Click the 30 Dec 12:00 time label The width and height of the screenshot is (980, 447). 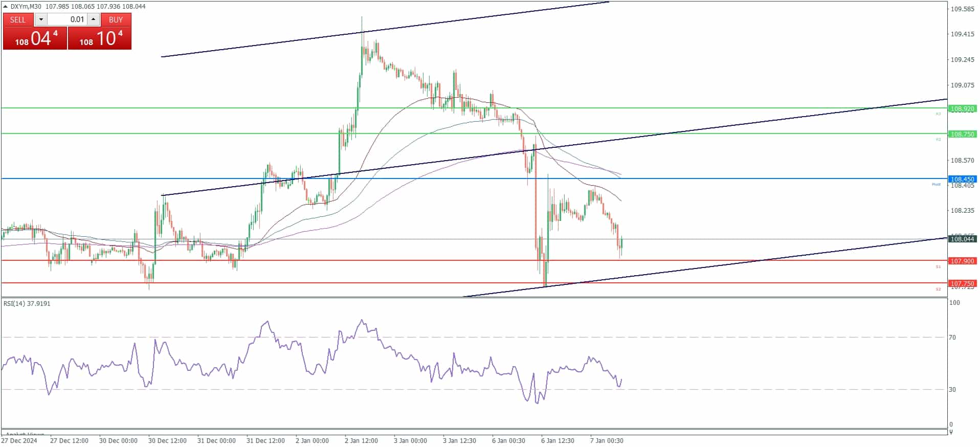click(167, 440)
